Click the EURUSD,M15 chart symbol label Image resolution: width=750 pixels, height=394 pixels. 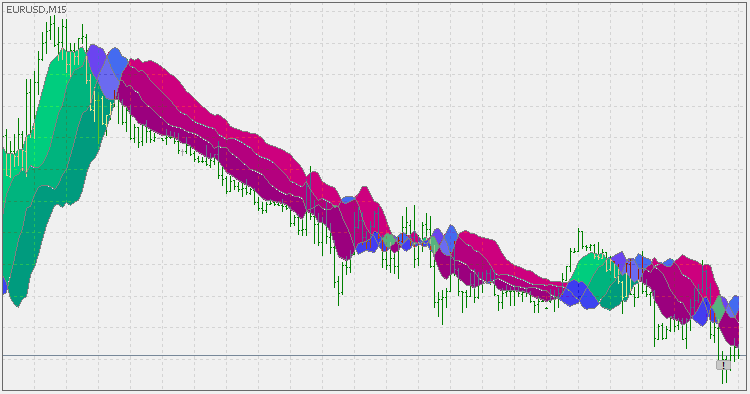(36, 10)
